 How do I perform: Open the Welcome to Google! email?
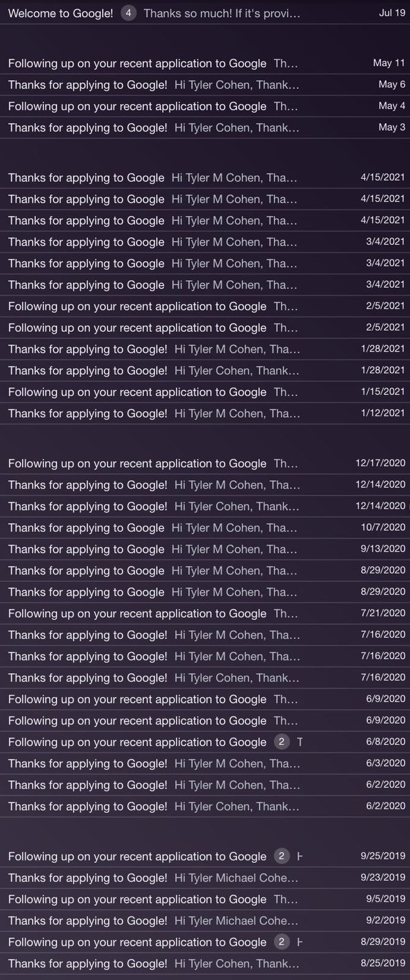205,13
